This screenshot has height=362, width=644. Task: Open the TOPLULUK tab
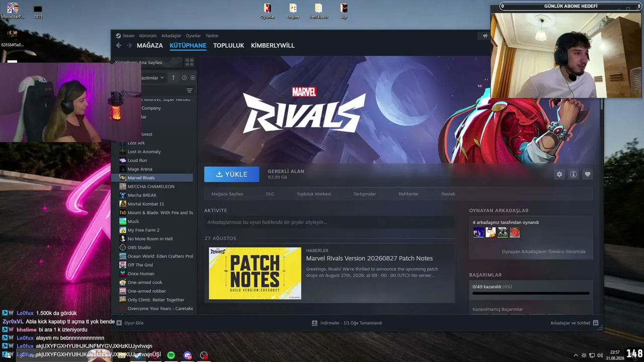click(228, 45)
